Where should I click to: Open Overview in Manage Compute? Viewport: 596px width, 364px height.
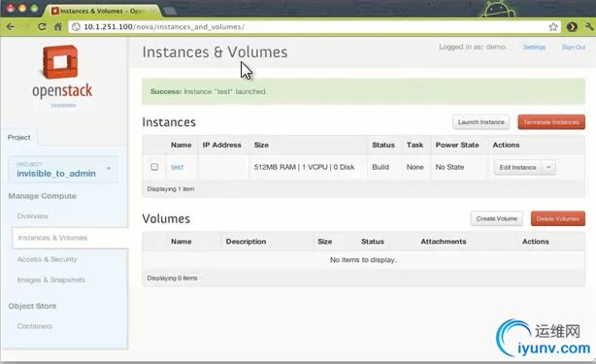(33, 216)
